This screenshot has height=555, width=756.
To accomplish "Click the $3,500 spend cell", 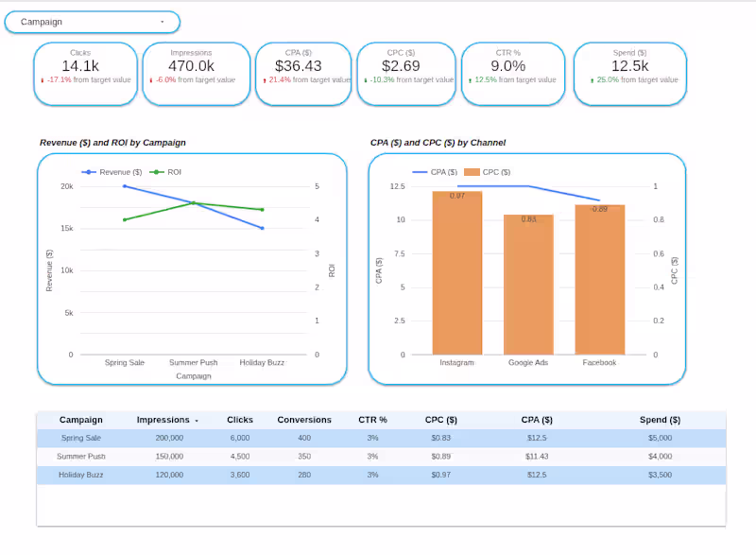I will pos(660,475).
